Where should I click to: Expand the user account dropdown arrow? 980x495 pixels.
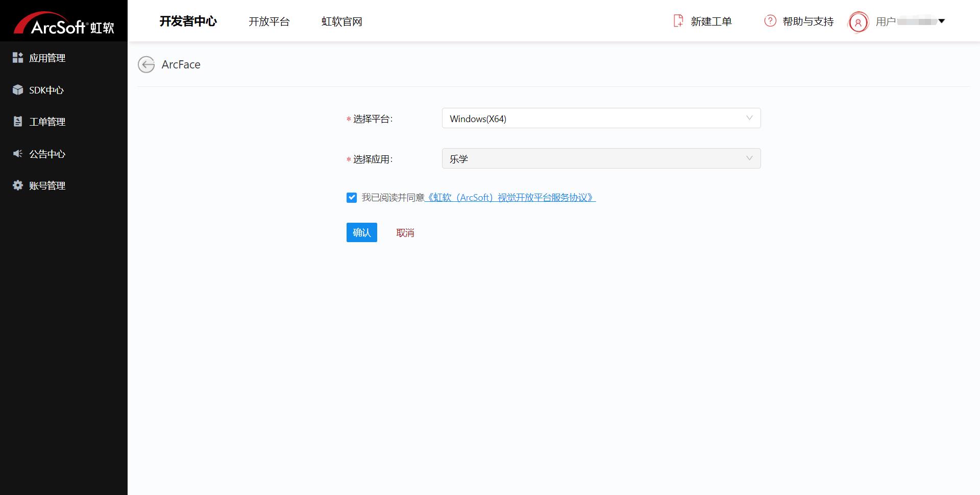[x=942, y=21]
